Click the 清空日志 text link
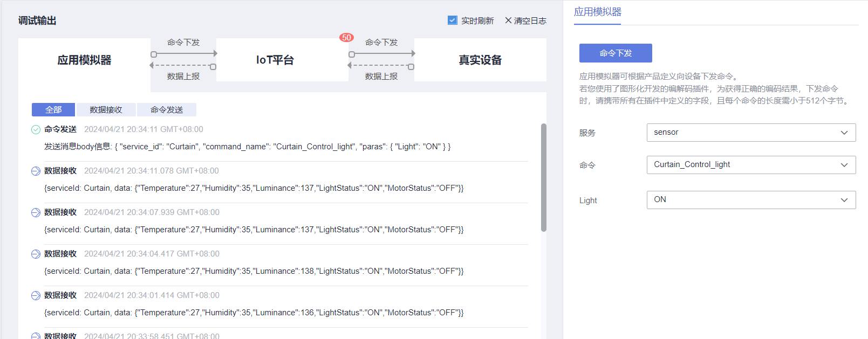This screenshot has height=339, width=868. click(530, 20)
